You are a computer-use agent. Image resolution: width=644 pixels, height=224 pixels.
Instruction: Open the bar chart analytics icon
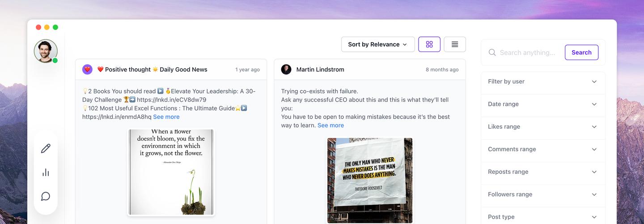46,172
